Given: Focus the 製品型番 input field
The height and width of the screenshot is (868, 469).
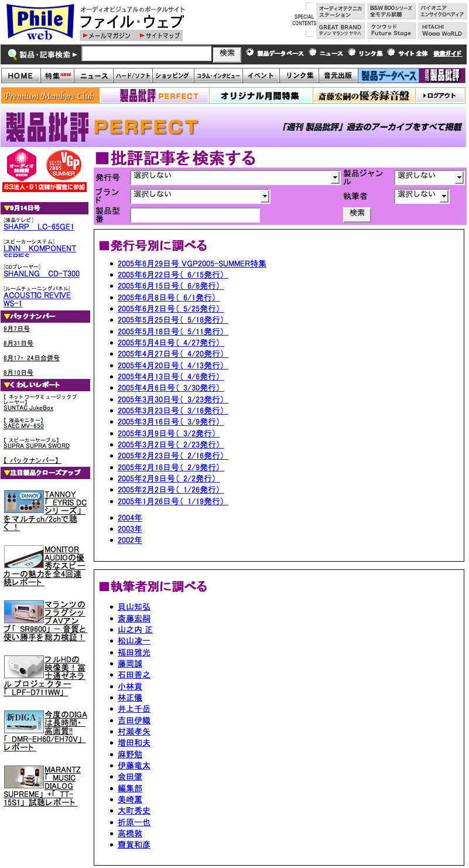Looking at the screenshot, I should pyautogui.click(x=195, y=215).
